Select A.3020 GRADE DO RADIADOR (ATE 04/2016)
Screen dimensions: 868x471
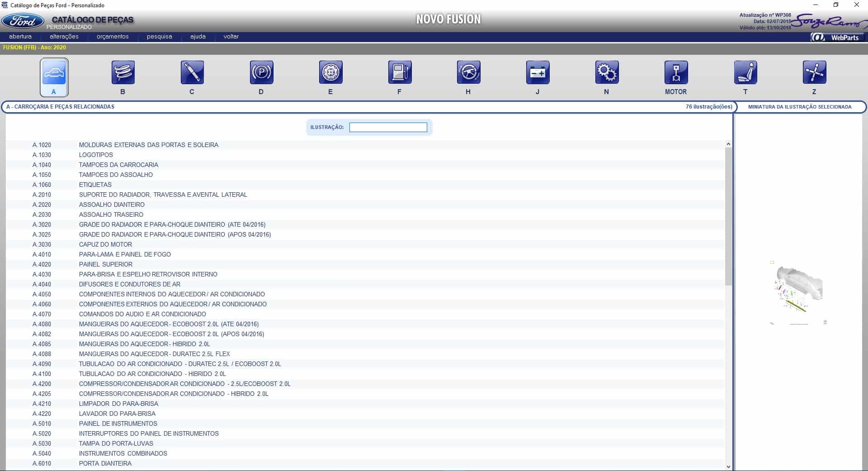coord(365,224)
